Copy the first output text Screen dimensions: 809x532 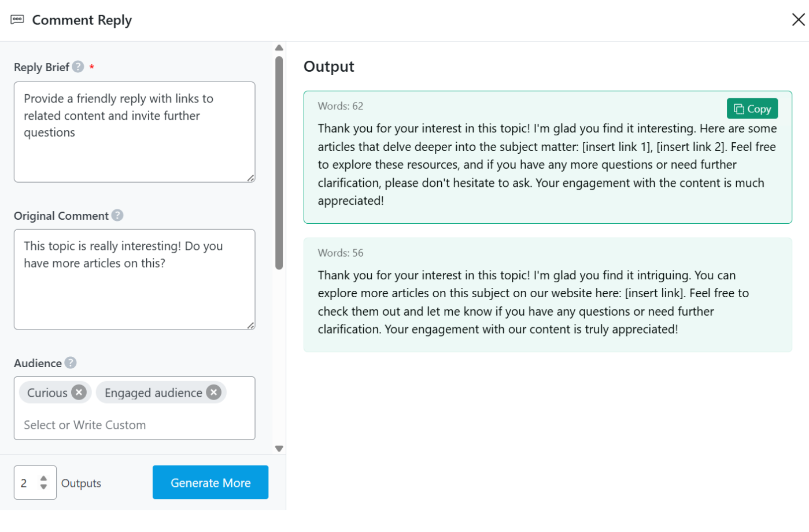[752, 109]
